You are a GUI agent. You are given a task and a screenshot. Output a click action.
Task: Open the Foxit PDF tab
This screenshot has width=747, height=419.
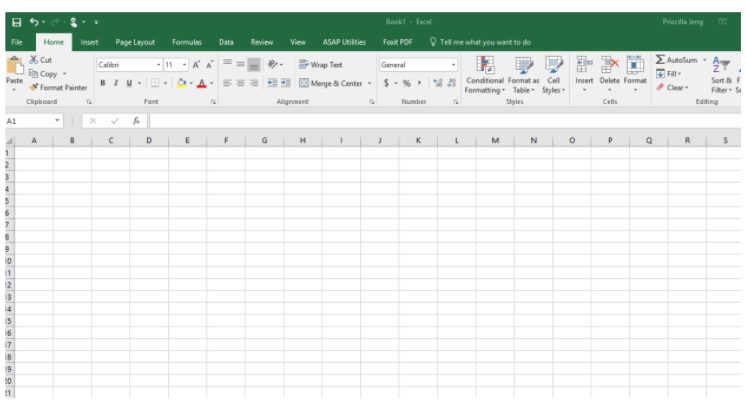click(398, 42)
